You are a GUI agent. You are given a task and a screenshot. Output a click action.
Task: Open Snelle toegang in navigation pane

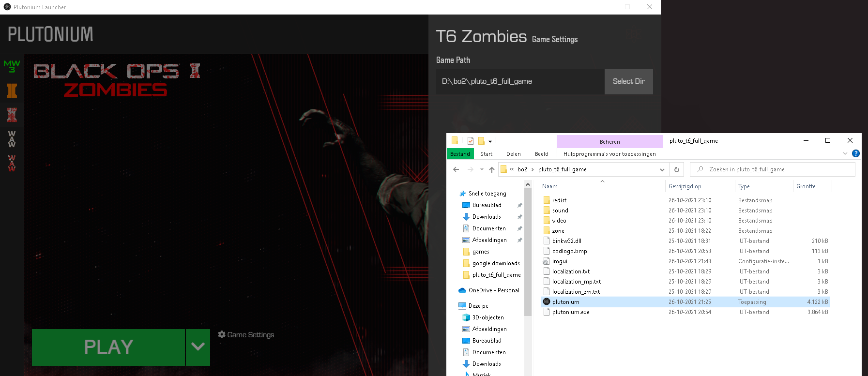click(487, 194)
